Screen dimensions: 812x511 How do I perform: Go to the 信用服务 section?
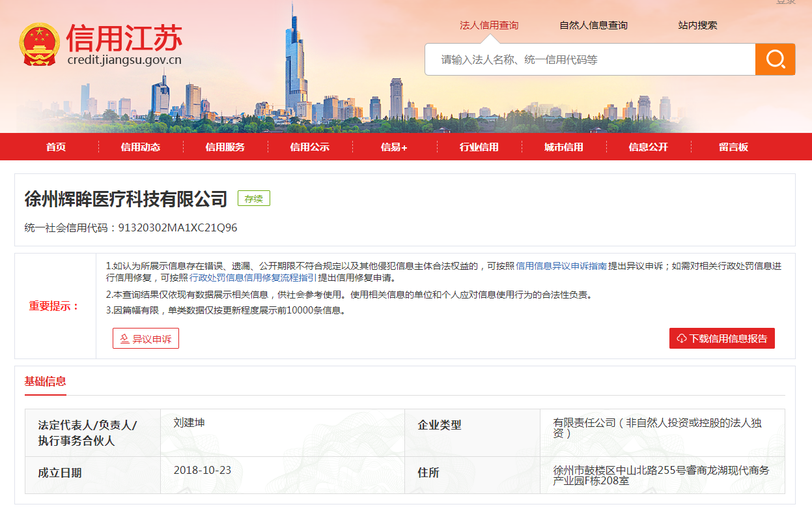[x=225, y=147]
